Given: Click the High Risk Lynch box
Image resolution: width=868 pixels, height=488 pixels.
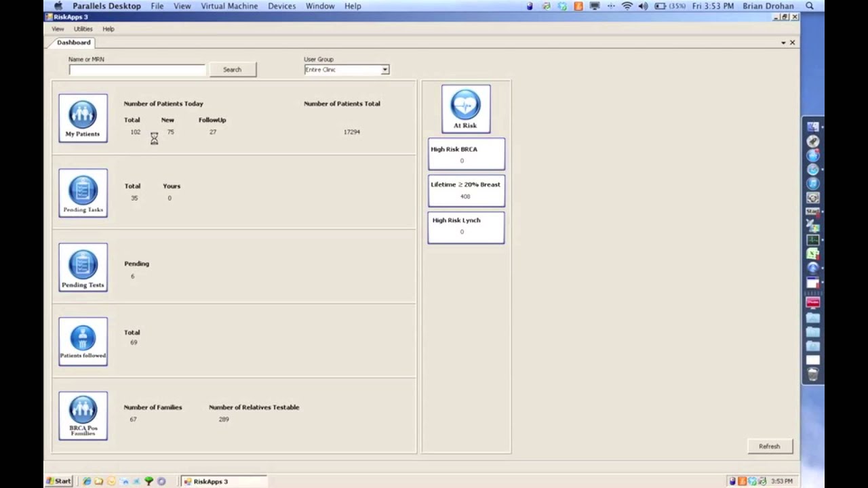Looking at the screenshot, I should (467, 228).
